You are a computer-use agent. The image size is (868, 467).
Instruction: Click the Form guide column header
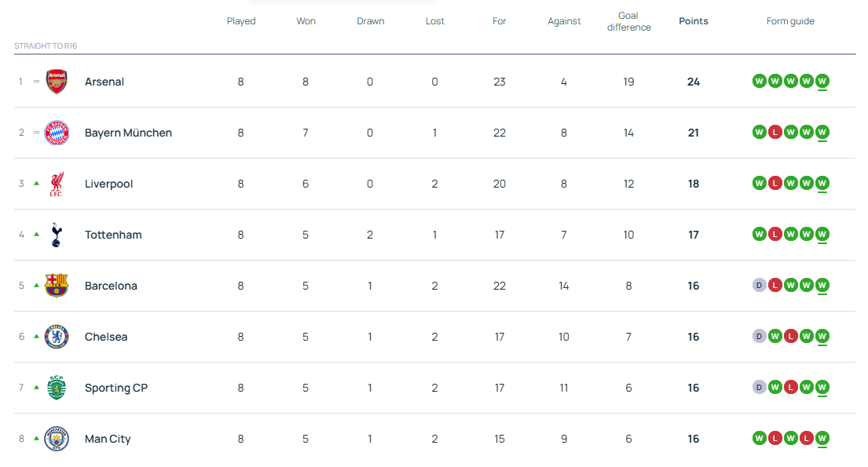(790, 21)
